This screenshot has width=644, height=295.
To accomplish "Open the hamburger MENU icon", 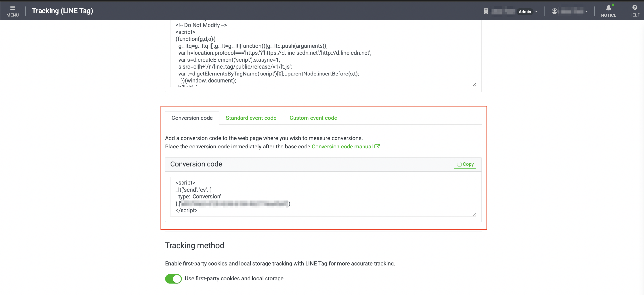I will (13, 8).
